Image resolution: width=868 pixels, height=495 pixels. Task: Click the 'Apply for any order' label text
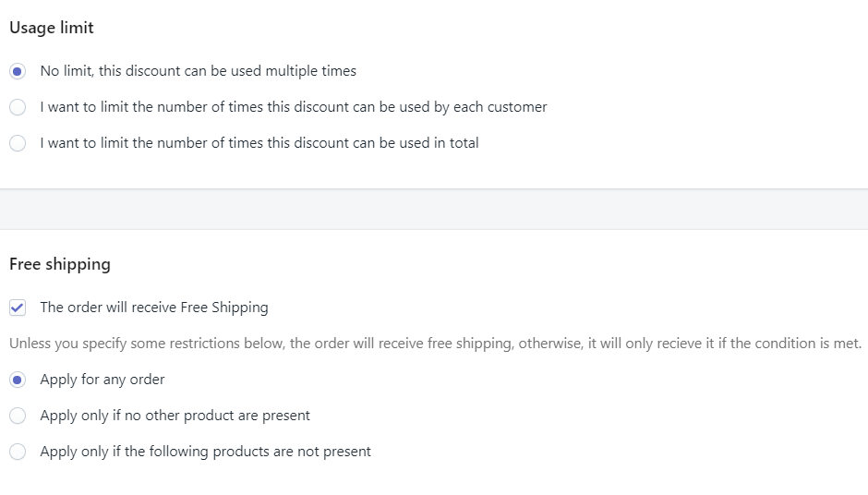click(x=102, y=380)
